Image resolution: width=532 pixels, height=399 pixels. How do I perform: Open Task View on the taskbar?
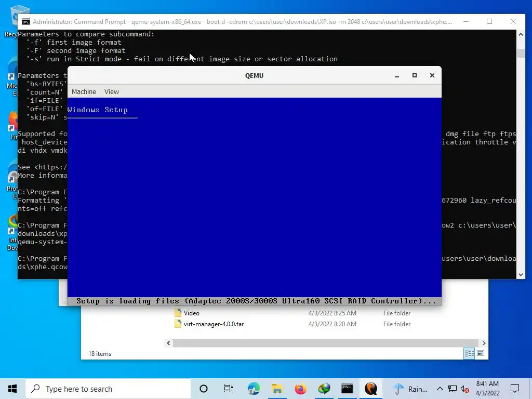pyautogui.click(x=229, y=389)
